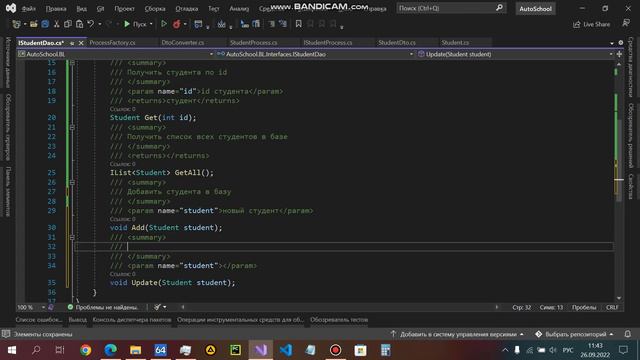640x360 pixels.
Task: Click the new project icon in the toolbar
Action: click(16, 24)
